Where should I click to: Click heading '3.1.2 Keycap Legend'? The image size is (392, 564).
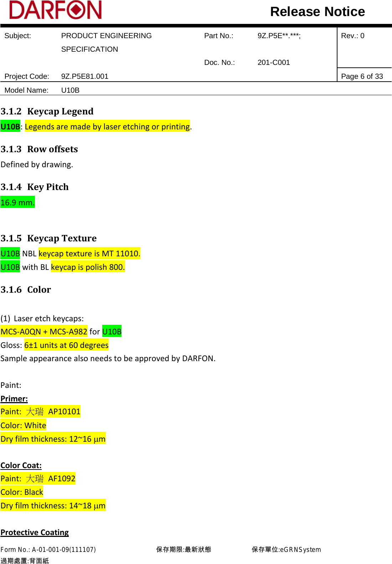tap(47, 111)
